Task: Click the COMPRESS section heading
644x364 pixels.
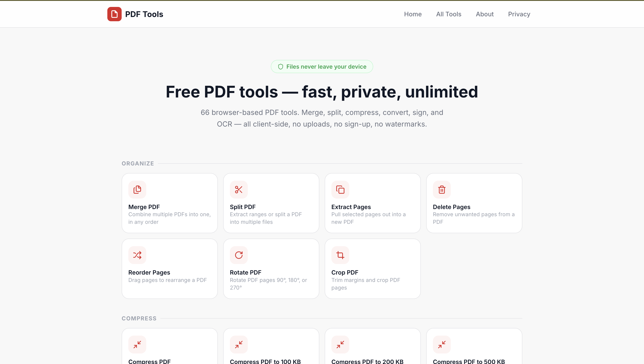Action: pyautogui.click(x=139, y=318)
